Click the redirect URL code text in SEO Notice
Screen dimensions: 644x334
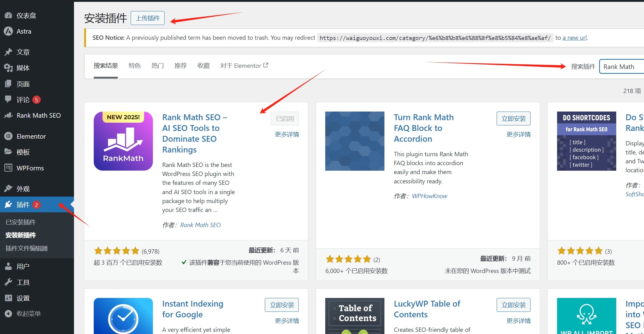(435, 38)
